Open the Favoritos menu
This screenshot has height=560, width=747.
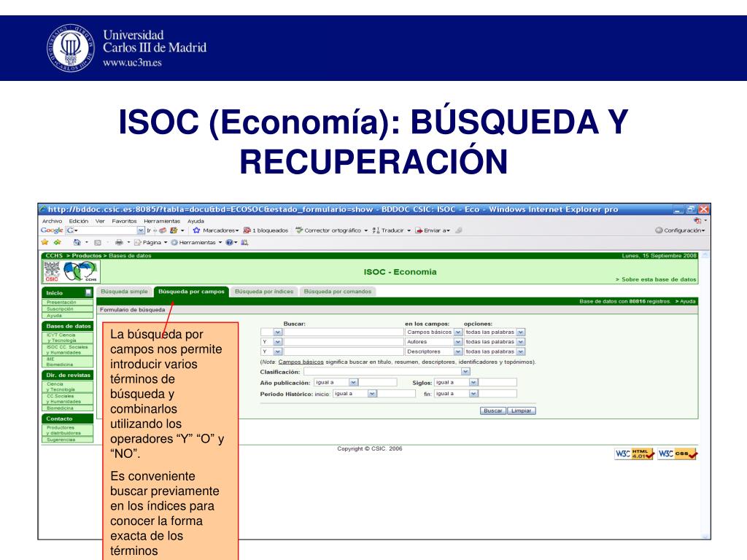pyautogui.click(x=124, y=221)
